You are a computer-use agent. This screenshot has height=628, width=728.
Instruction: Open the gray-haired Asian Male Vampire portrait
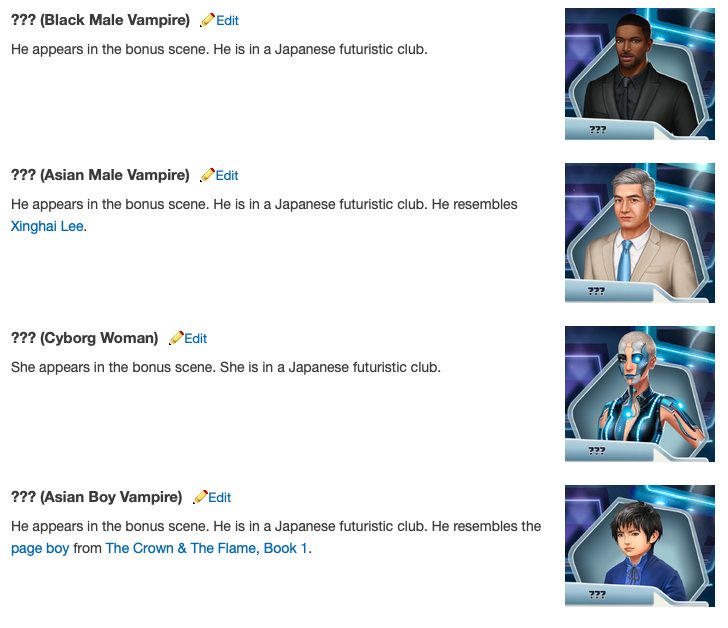point(640,233)
